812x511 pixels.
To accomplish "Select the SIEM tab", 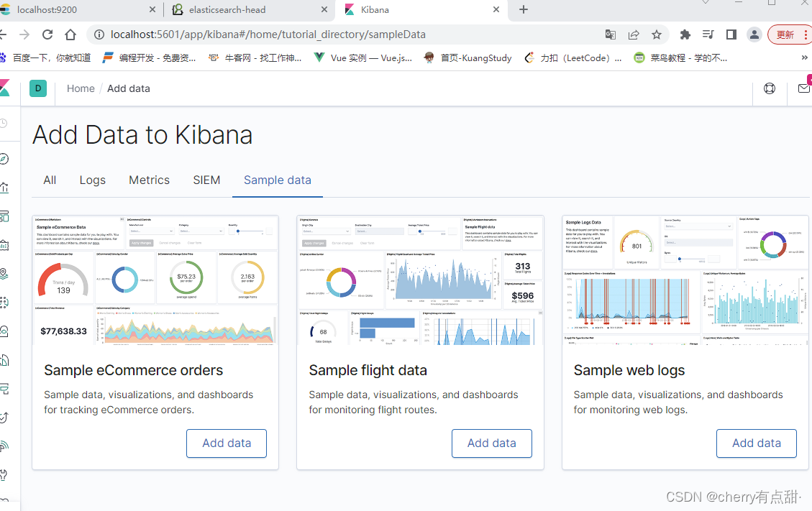I will (x=206, y=180).
